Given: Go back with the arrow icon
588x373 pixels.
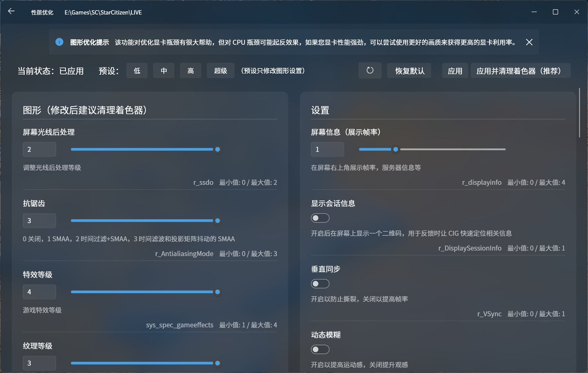Looking at the screenshot, I should pos(11,11).
